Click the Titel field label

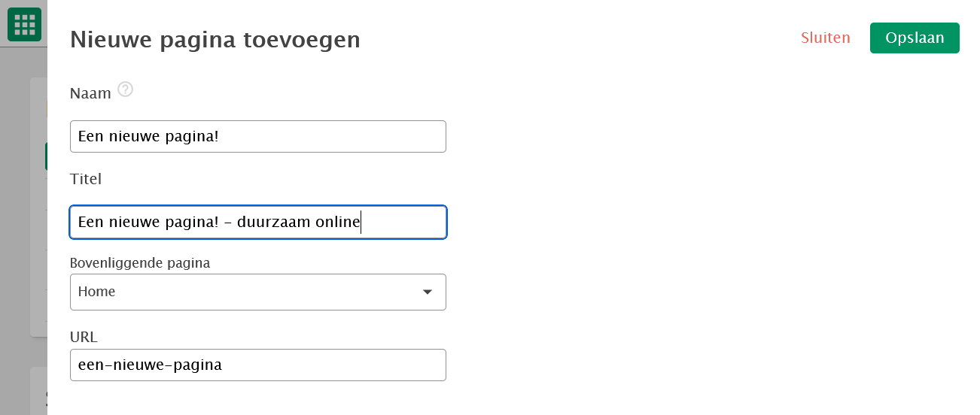point(86,179)
